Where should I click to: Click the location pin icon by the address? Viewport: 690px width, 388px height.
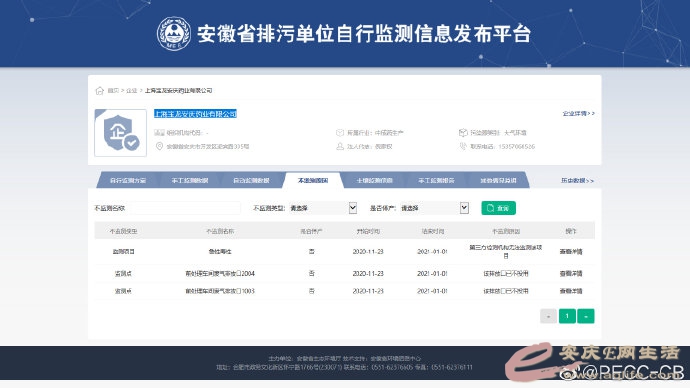click(x=159, y=146)
